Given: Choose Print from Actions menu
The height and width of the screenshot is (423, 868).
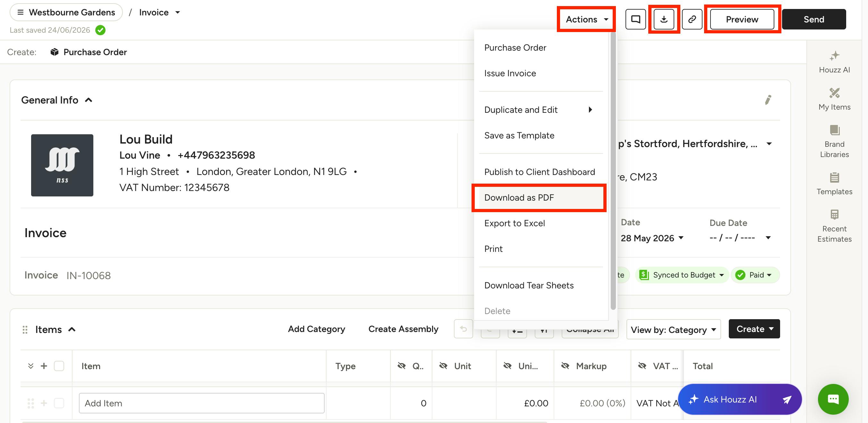Looking at the screenshot, I should coord(541,249).
